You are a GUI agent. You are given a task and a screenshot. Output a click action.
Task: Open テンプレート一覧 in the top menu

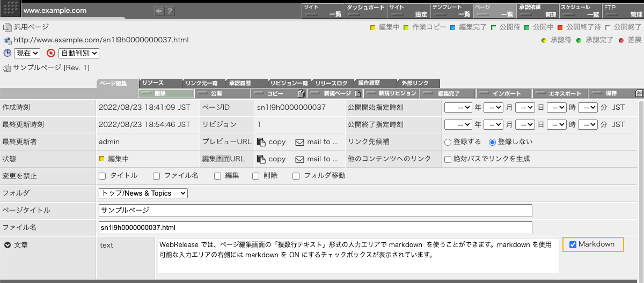(451, 11)
